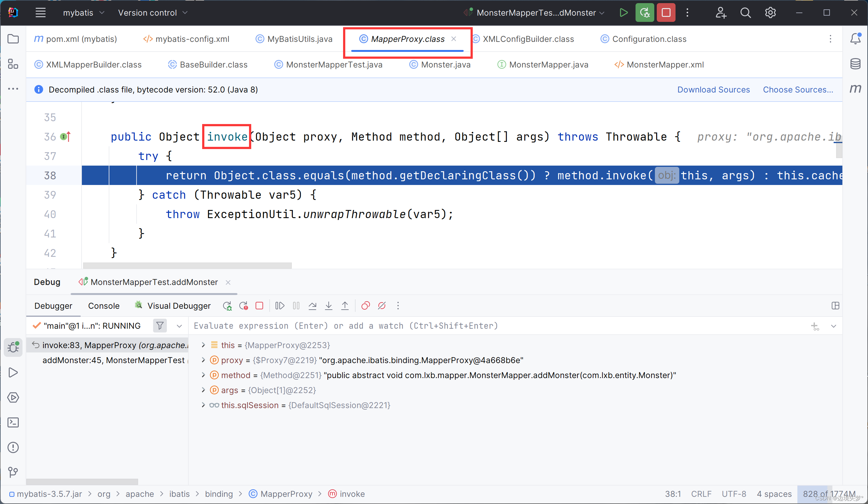The height and width of the screenshot is (504, 868).
Task: Select the Debugger tab
Action: tap(53, 306)
